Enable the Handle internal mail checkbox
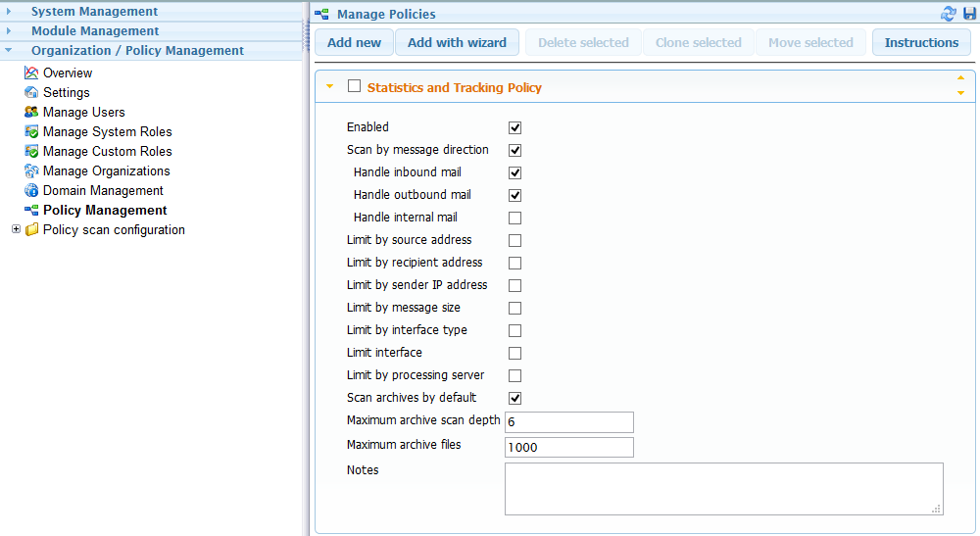Image resolution: width=980 pixels, height=536 pixels. tap(514, 218)
